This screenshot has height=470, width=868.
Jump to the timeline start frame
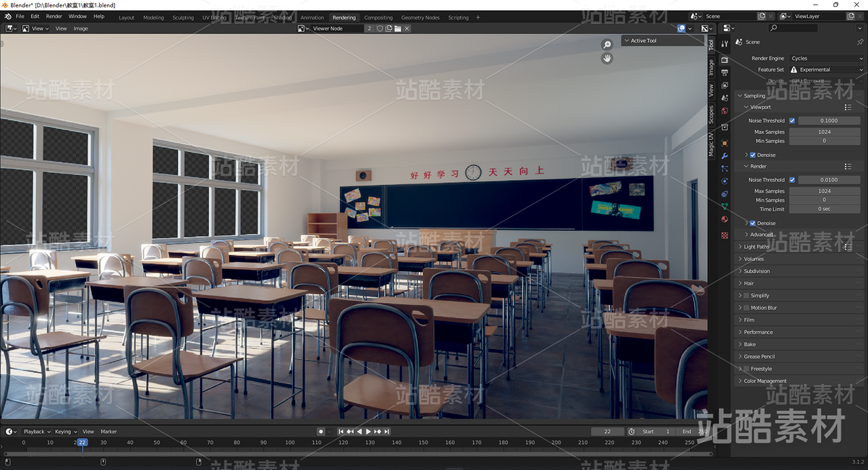click(x=341, y=432)
